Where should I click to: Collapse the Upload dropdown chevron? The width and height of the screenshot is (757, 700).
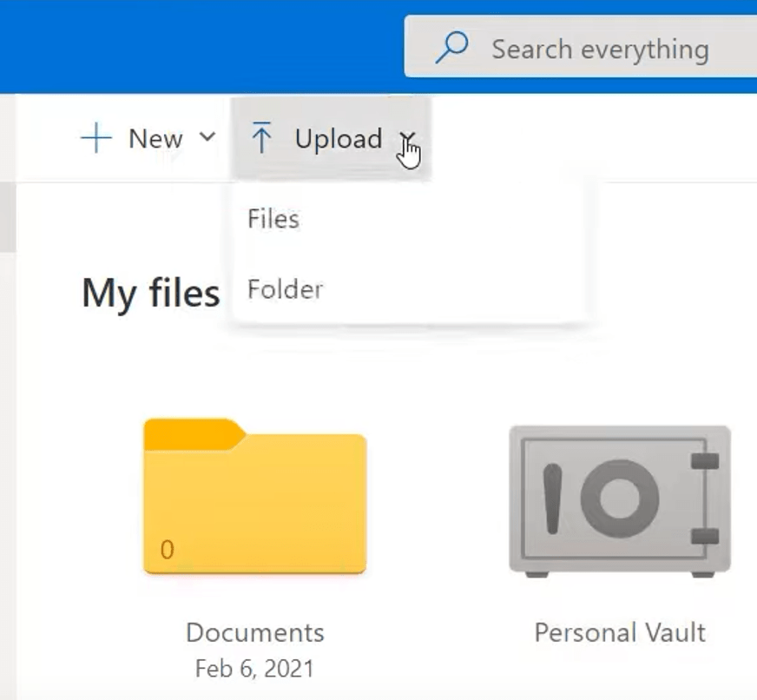408,139
